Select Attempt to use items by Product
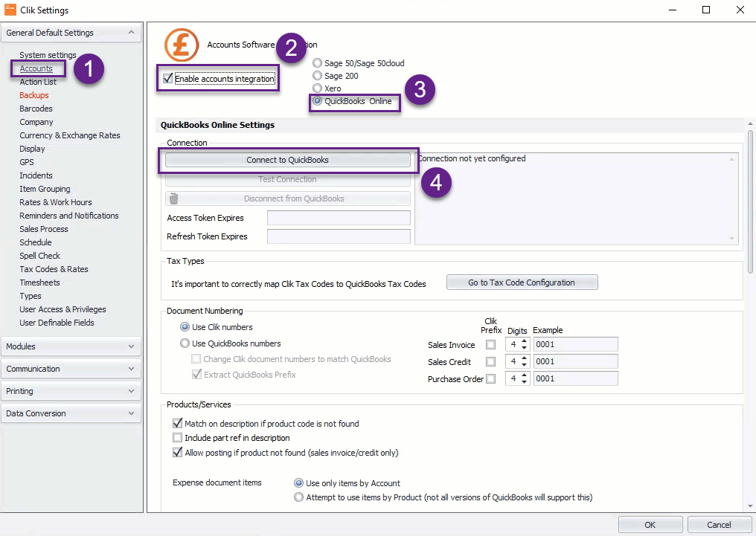756x536 pixels. [299, 497]
